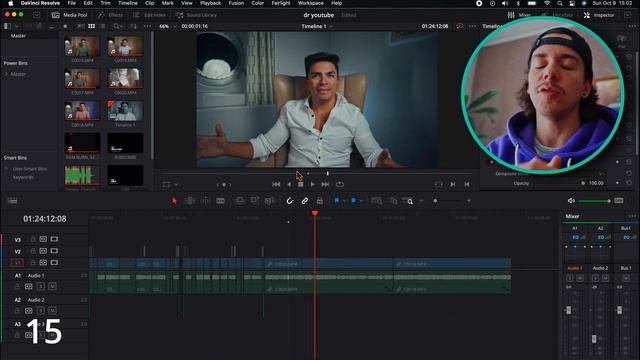The image size is (640, 360).
Task: Show the Mixer panel from the top bar
Action: point(519,15)
